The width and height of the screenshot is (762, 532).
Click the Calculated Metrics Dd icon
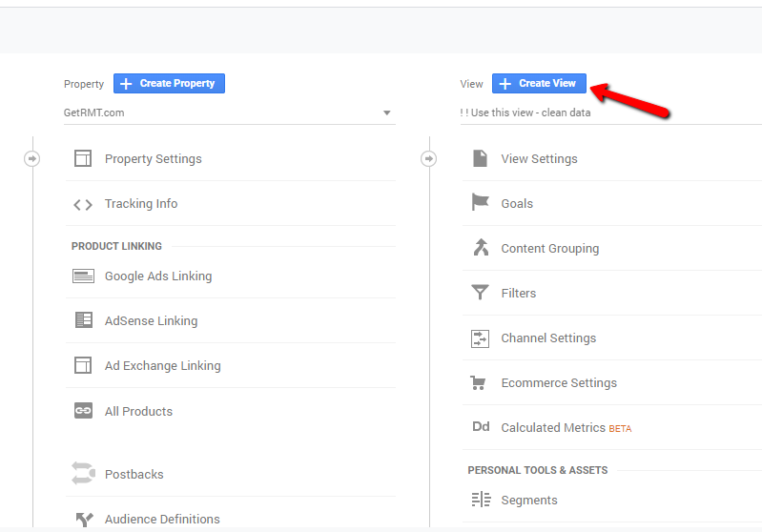[x=481, y=426]
